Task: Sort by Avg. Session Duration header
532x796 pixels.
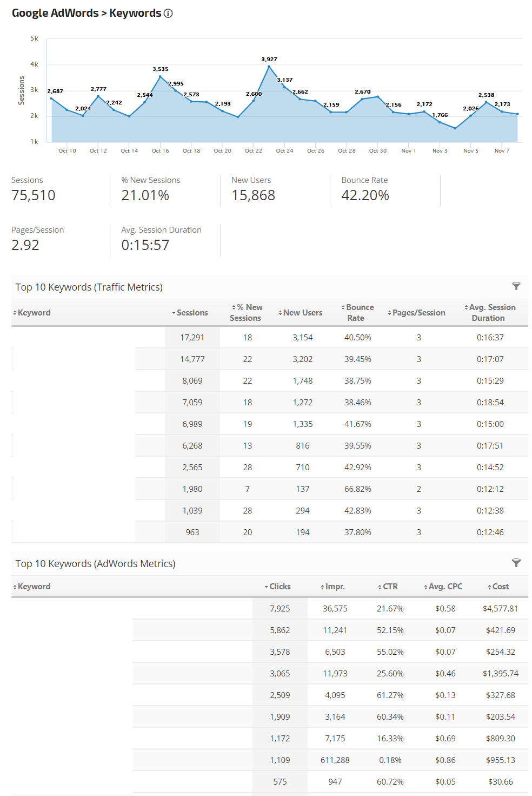Action: click(490, 313)
